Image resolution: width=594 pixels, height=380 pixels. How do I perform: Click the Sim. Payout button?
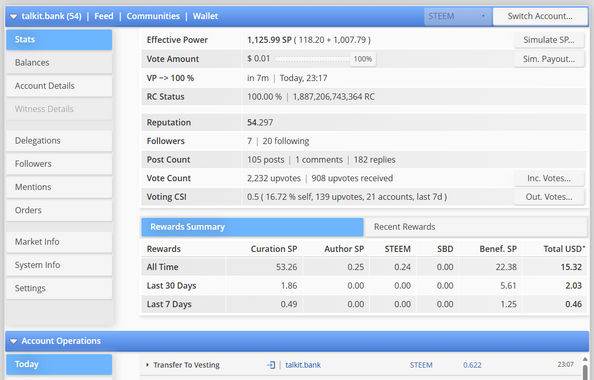pyautogui.click(x=549, y=59)
